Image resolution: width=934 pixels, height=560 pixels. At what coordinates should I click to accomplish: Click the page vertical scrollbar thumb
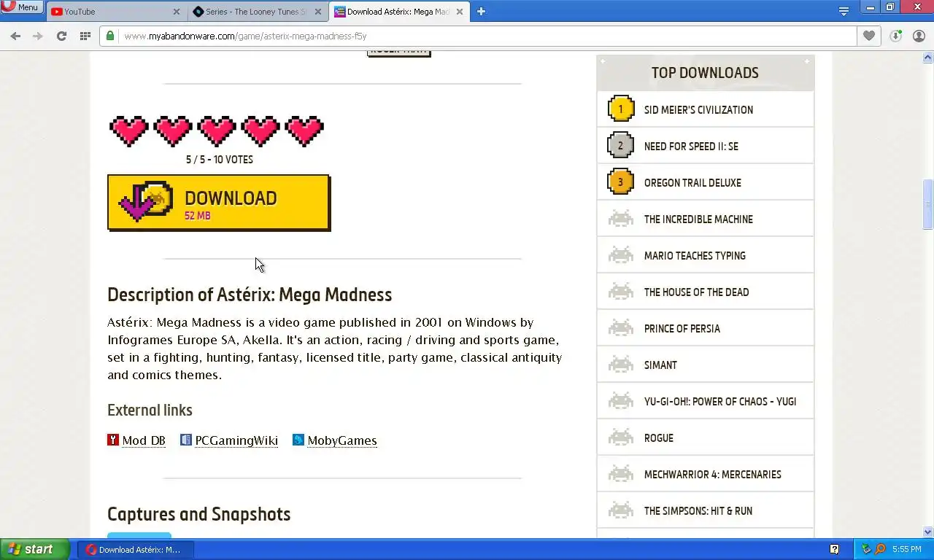click(x=928, y=205)
